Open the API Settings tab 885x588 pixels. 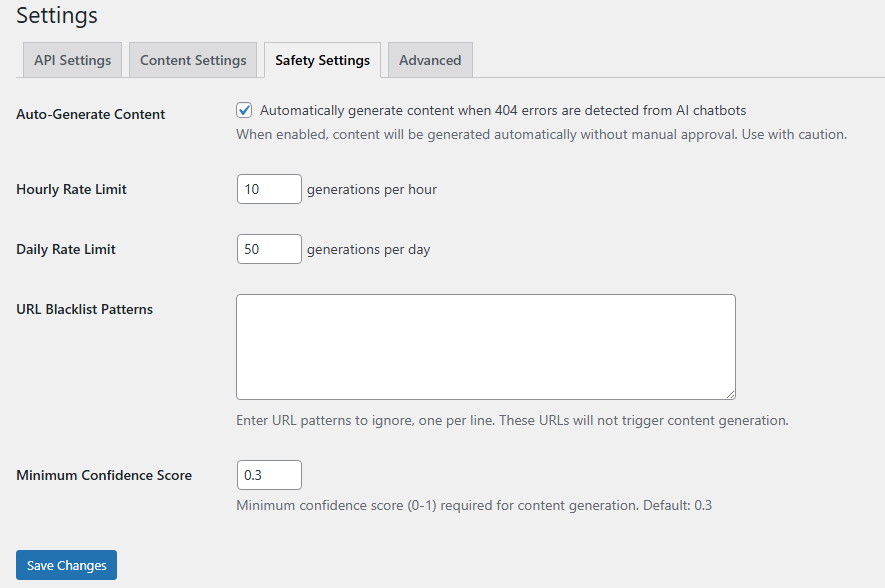(x=72, y=60)
